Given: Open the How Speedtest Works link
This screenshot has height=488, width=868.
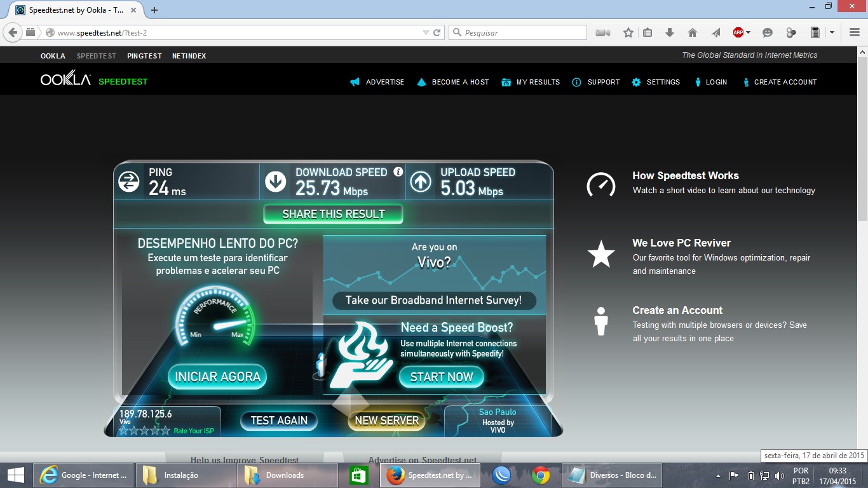Looking at the screenshot, I should 686,175.
